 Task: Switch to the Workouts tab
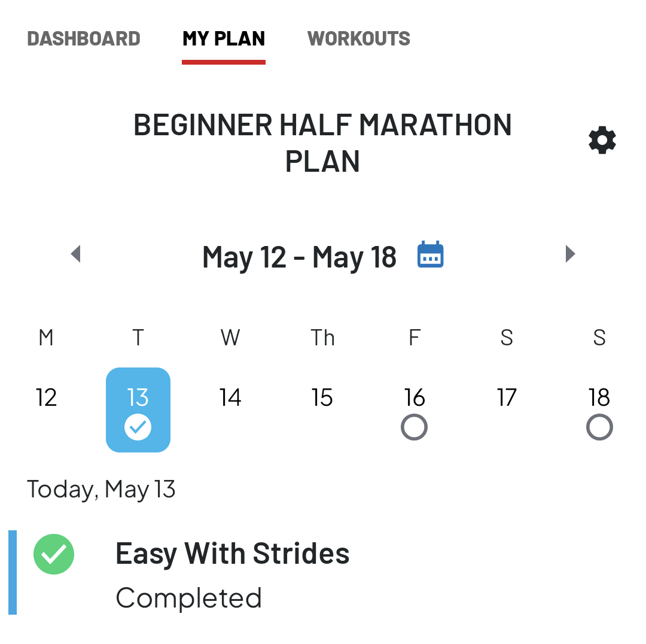point(358,39)
